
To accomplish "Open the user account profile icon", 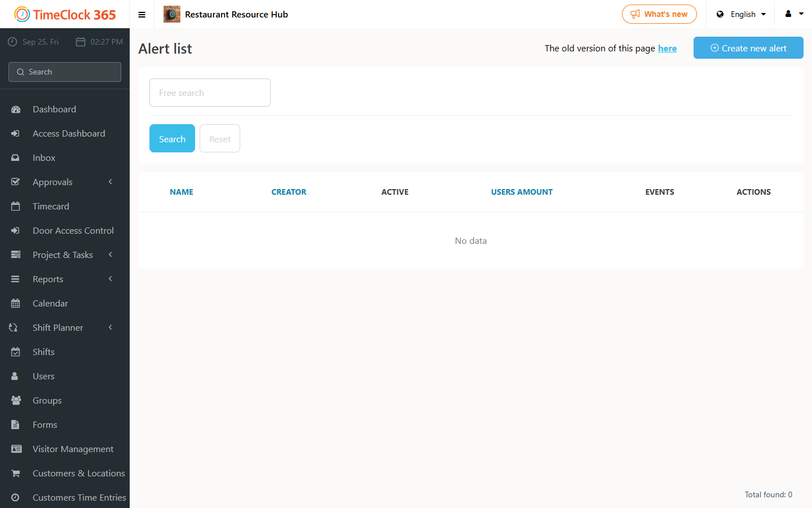I will point(788,14).
